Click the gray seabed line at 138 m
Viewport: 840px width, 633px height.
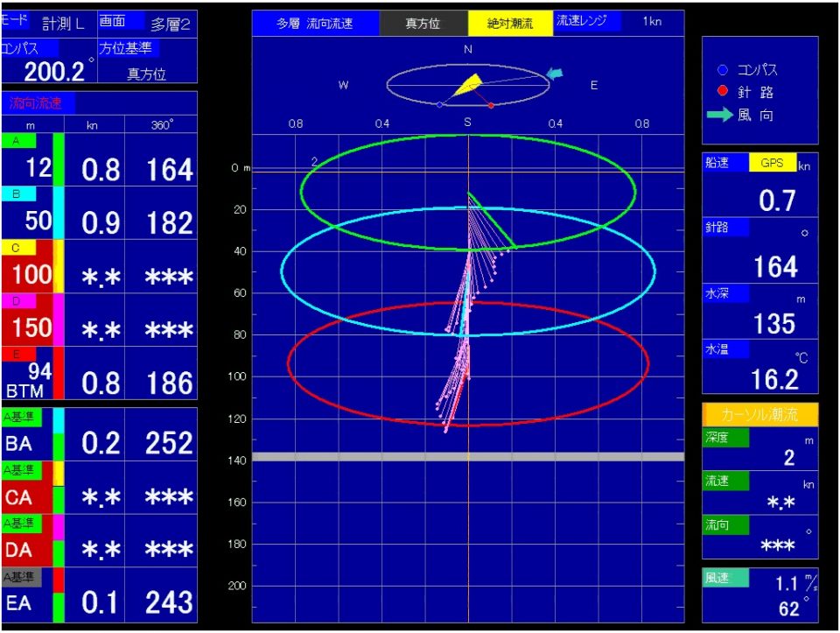point(468,457)
